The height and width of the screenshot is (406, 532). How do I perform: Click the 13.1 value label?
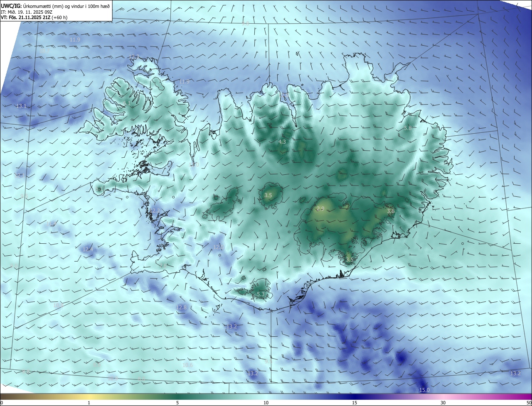(x=21, y=106)
